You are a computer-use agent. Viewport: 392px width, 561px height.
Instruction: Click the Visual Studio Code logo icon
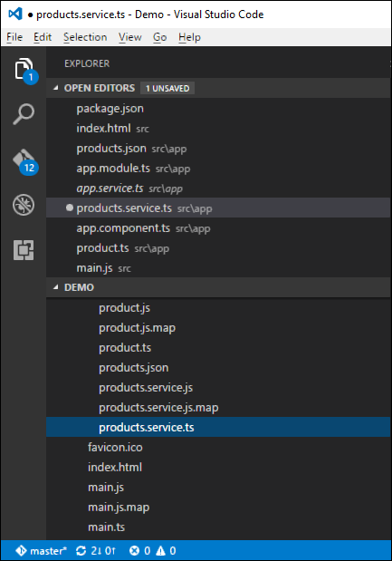tap(15, 14)
